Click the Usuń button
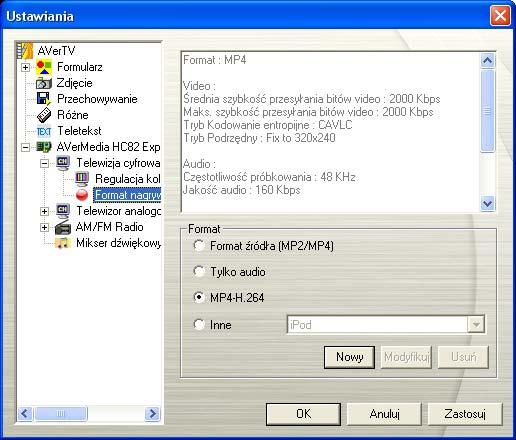516x440 pixels. [463, 357]
